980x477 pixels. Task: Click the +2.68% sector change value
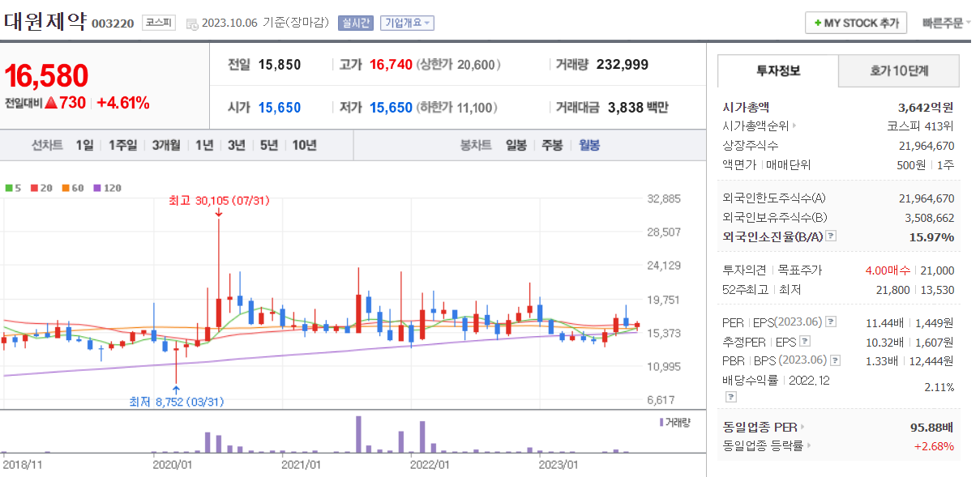click(x=934, y=445)
